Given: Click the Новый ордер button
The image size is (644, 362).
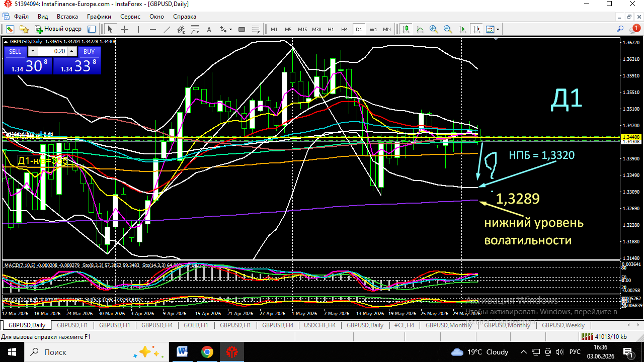Looking at the screenshot, I should [57, 29].
